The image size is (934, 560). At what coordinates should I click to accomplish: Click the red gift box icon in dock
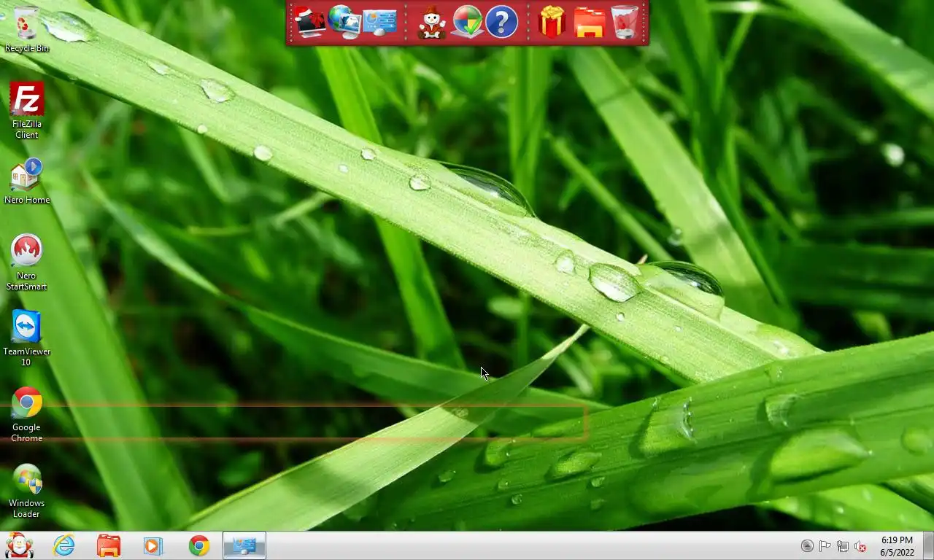tap(552, 22)
